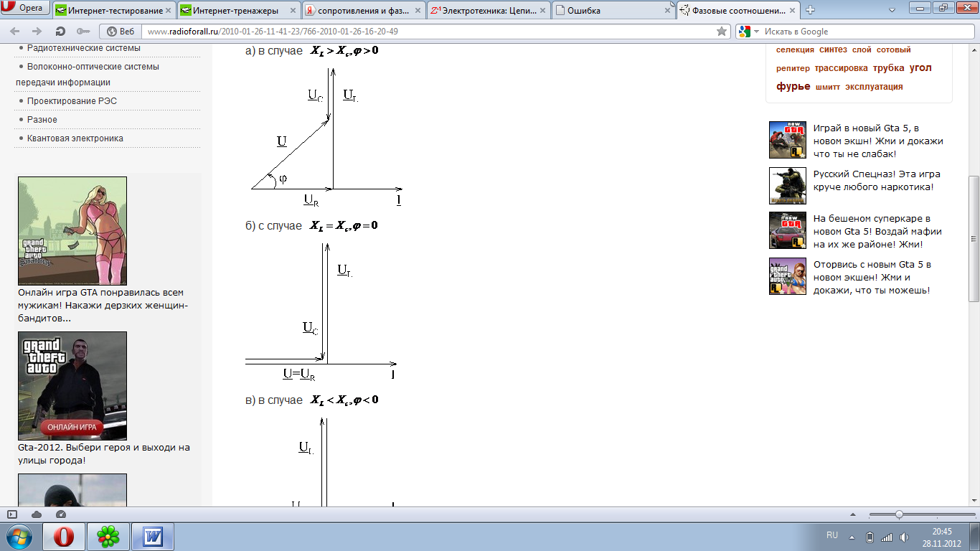
Task: Open the password wand key icon
Action: (x=83, y=32)
